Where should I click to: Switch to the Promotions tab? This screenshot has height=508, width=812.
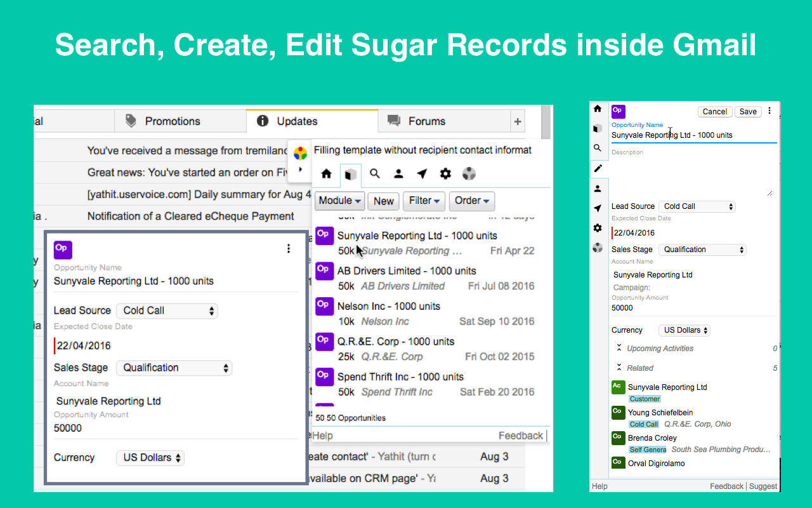pos(180,121)
